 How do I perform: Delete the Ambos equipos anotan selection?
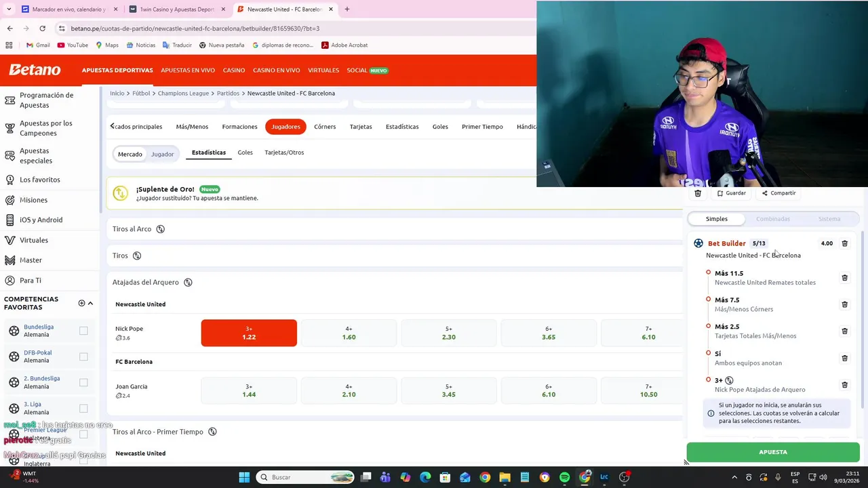click(844, 358)
